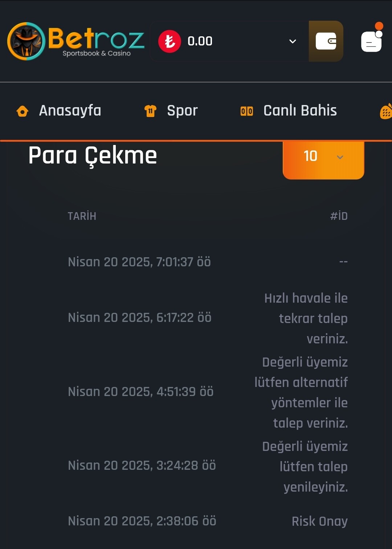This screenshot has width=392, height=549.
Task: Click the scoreboard Canlı Bahis icon
Action: [247, 111]
